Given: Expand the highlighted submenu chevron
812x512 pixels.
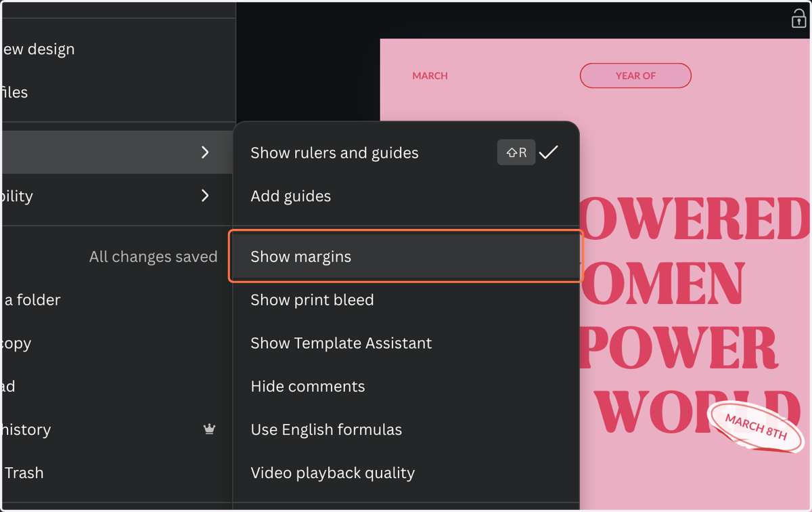Looking at the screenshot, I should (x=205, y=152).
